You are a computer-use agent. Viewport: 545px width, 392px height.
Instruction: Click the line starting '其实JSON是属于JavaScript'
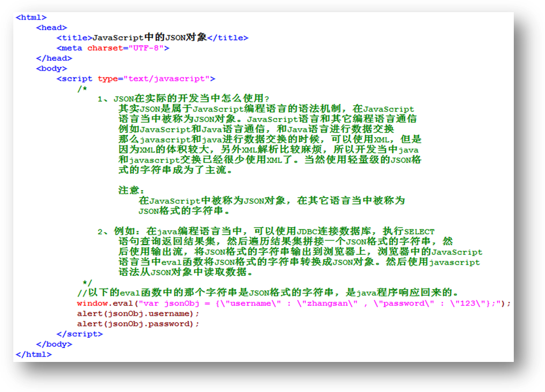(266, 109)
